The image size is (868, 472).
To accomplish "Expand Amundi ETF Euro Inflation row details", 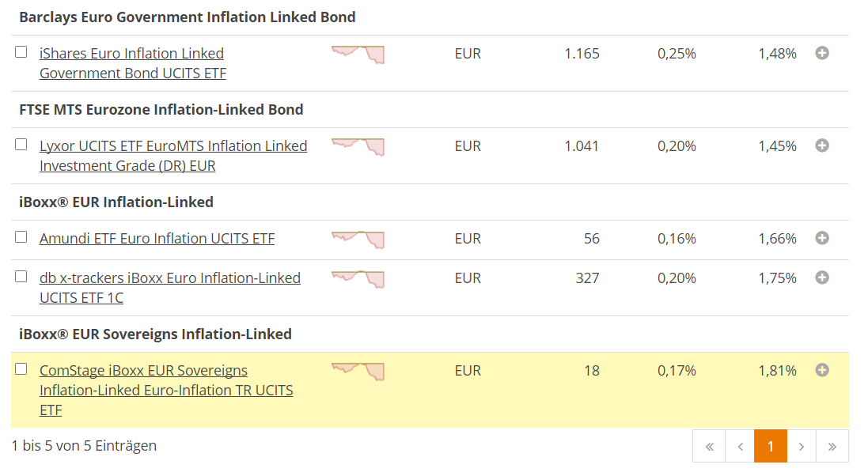I will point(822,238).
